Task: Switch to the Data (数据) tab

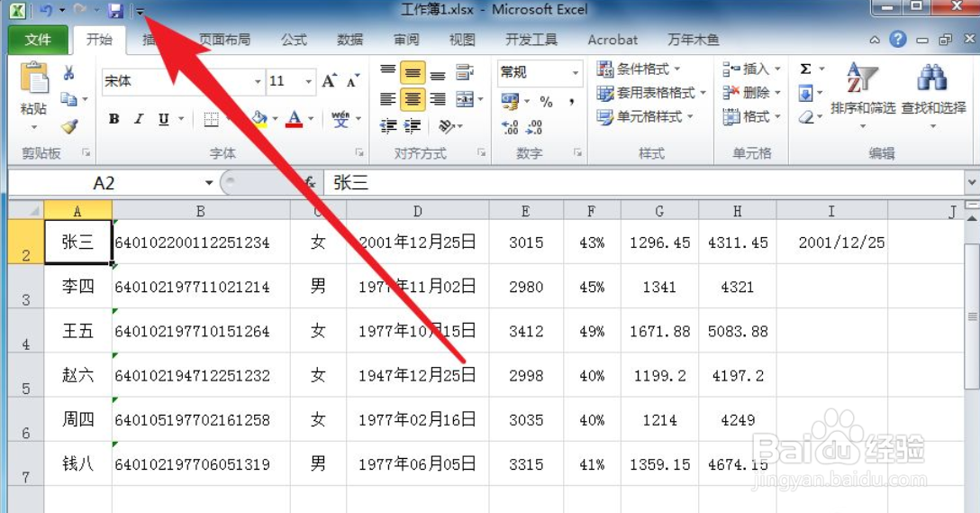Action: coord(350,40)
